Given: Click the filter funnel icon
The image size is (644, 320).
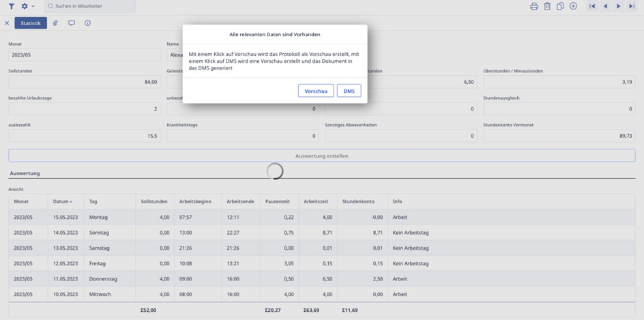Looking at the screenshot, I should click(x=12, y=6).
